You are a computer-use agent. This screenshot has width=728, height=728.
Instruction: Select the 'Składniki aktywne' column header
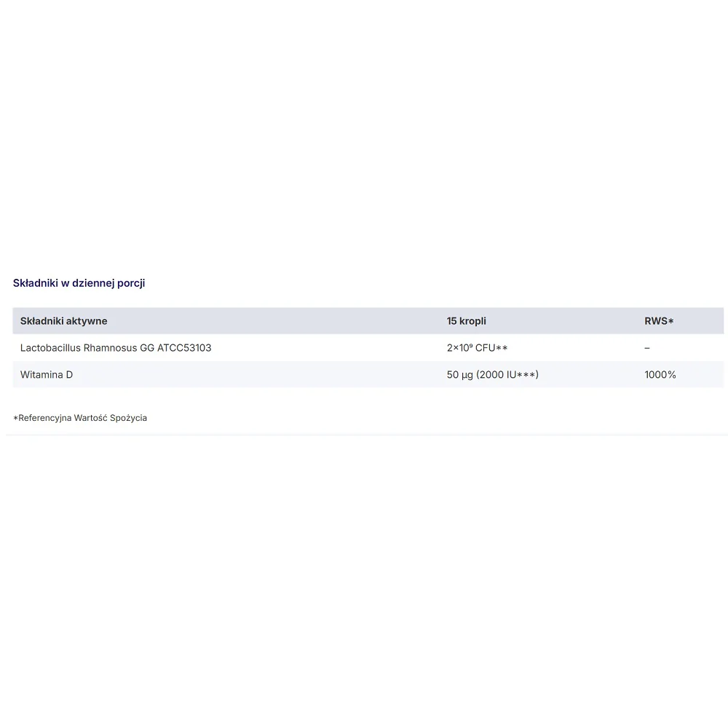[x=63, y=321]
